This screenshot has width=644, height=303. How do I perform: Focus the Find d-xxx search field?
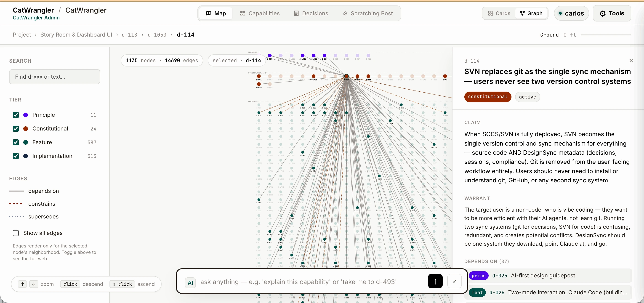point(54,77)
